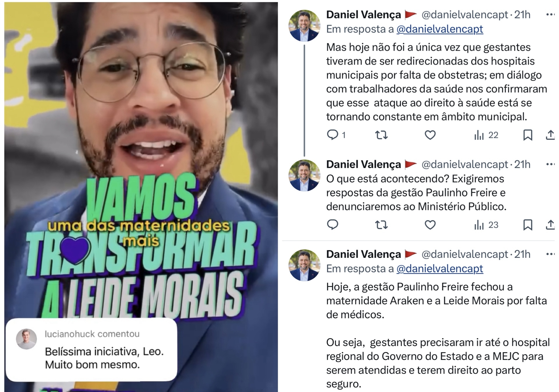Open Daniel Valença avatar on first tweet
Screen dimensions: 559x392
(304, 26)
